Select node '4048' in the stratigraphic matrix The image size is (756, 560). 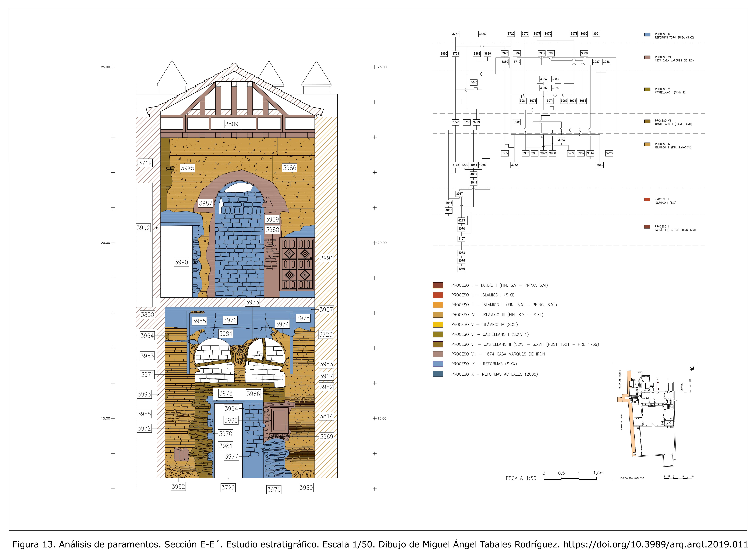pos(474,82)
